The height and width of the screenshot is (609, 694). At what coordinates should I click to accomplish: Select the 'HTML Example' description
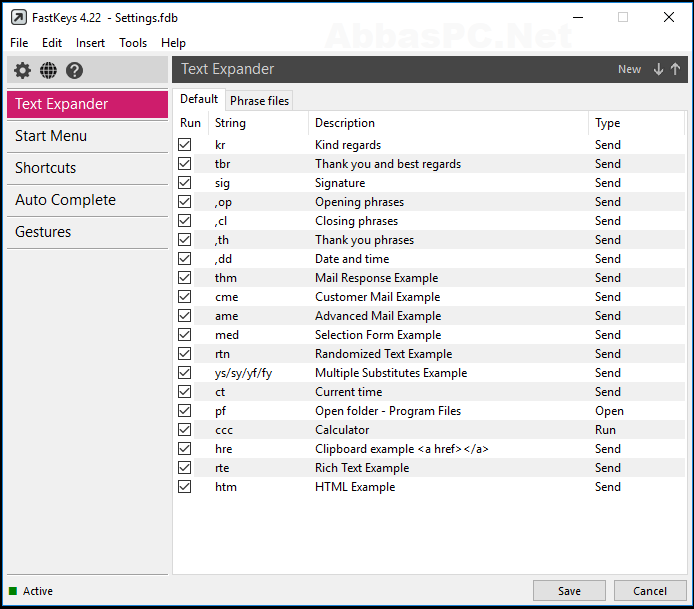[355, 487]
